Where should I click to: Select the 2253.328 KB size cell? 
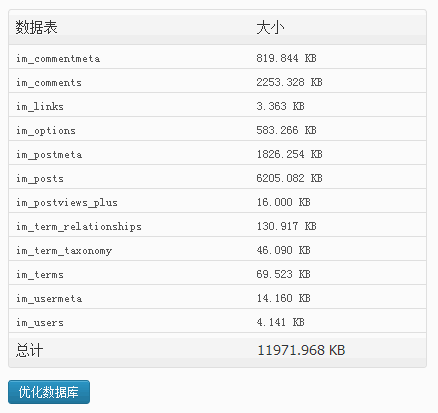coord(289,82)
